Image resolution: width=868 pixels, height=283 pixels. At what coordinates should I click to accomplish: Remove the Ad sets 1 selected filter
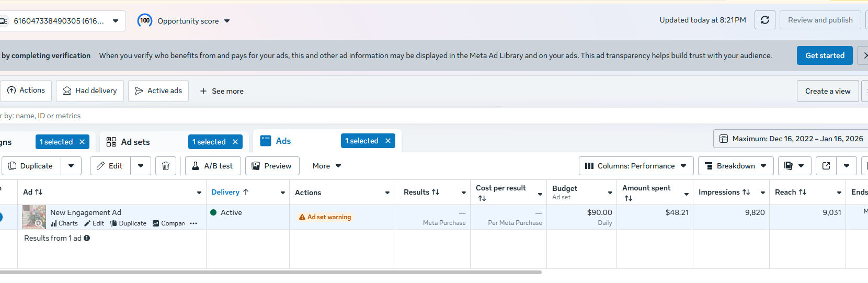(x=235, y=142)
